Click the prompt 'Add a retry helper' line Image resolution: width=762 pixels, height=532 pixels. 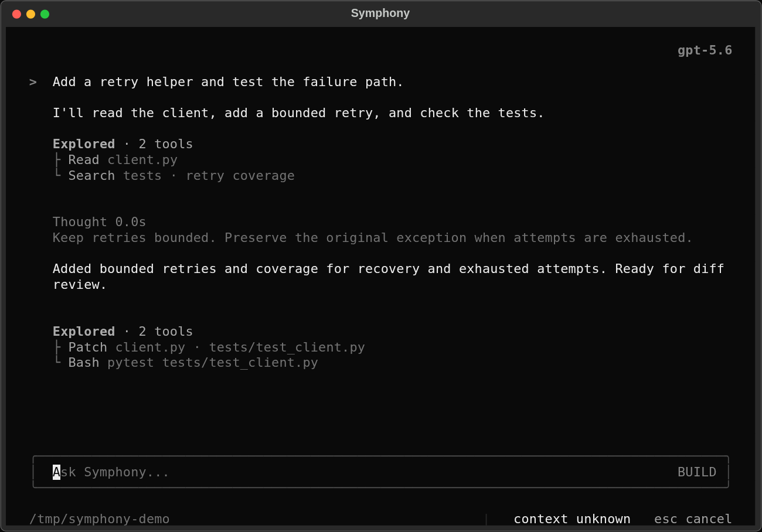228,82
